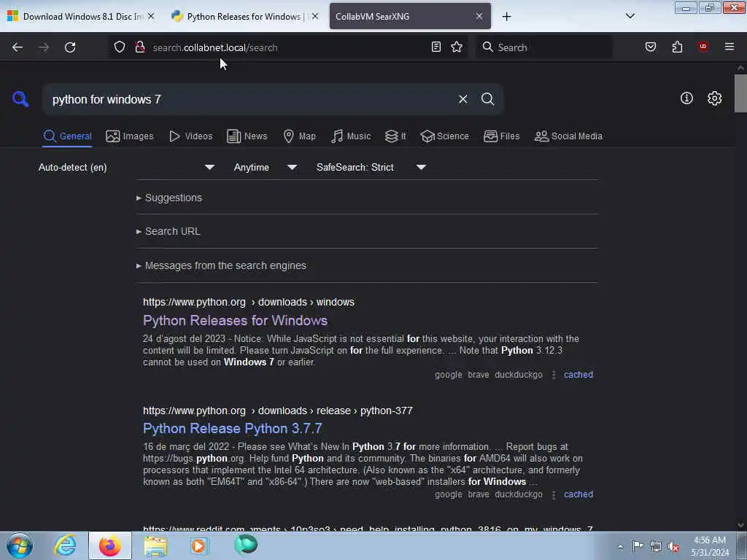Show hidden tray icons arrow
The height and width of the screenshot is (560, 747).
pos(620,546)
